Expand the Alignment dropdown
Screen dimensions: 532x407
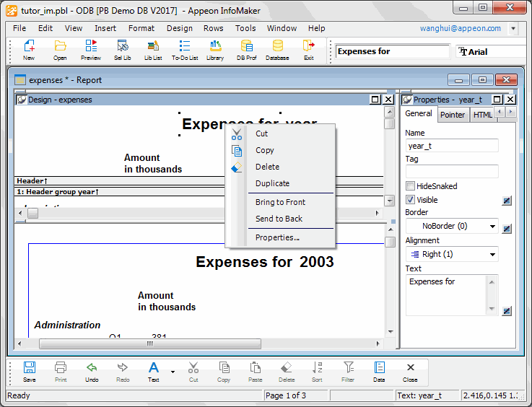[x=492, y=254]
